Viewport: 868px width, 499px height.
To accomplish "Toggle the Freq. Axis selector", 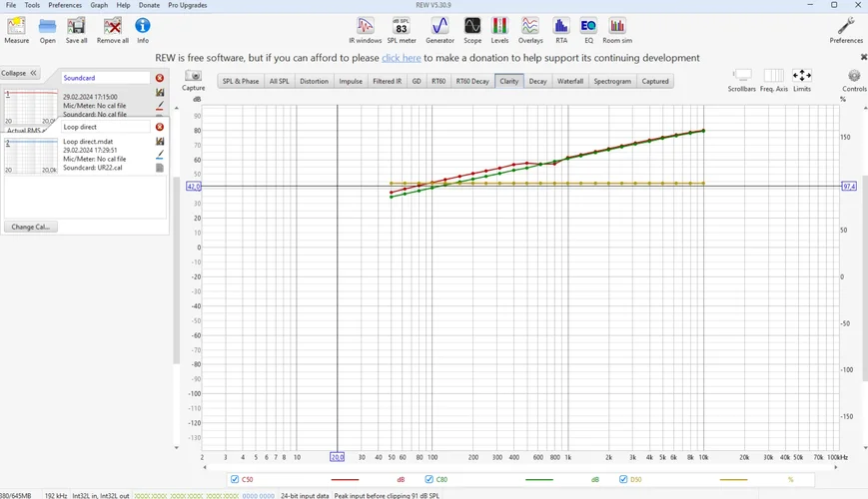I will (x=773, y=80).
